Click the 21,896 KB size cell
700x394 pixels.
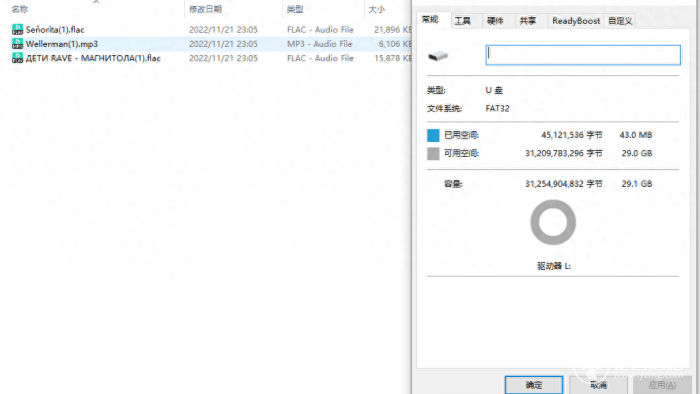pos(393,29)
